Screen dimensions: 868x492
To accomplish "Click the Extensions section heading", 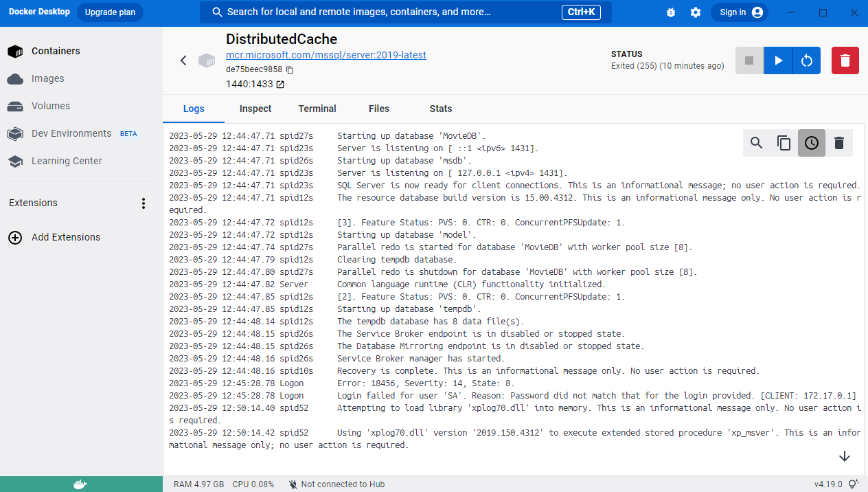I will (x=33, y=203).
